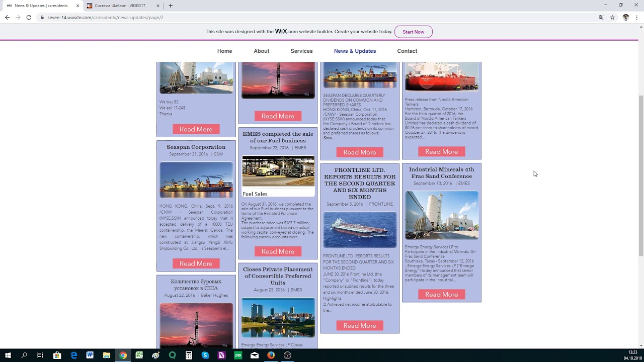The image size is (644, 362).
Task: Click the Frontline tanker ship image
Action: pyautogui.click(x=360, y=230)
